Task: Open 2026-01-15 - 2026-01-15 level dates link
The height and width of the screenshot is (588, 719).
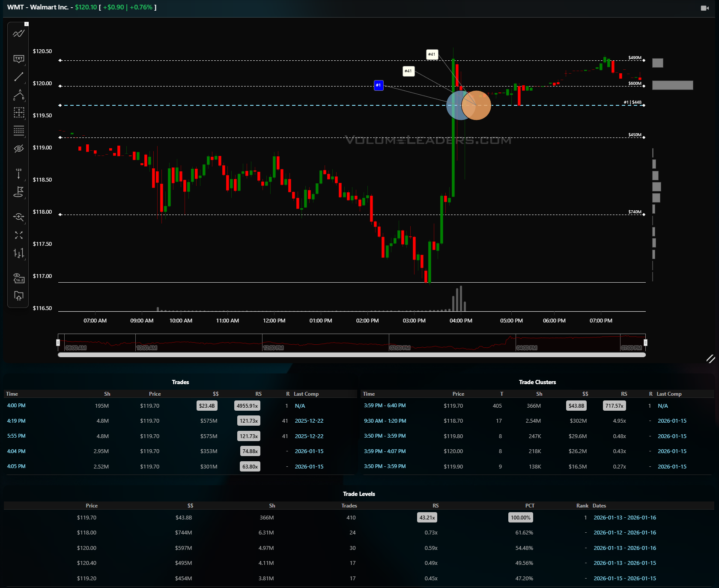Action: pyautogui.click(x=625, y=579)
